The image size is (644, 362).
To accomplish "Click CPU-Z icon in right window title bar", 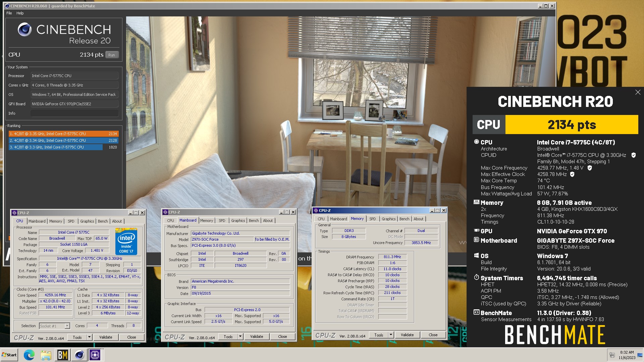I will [x=316, y=210].
